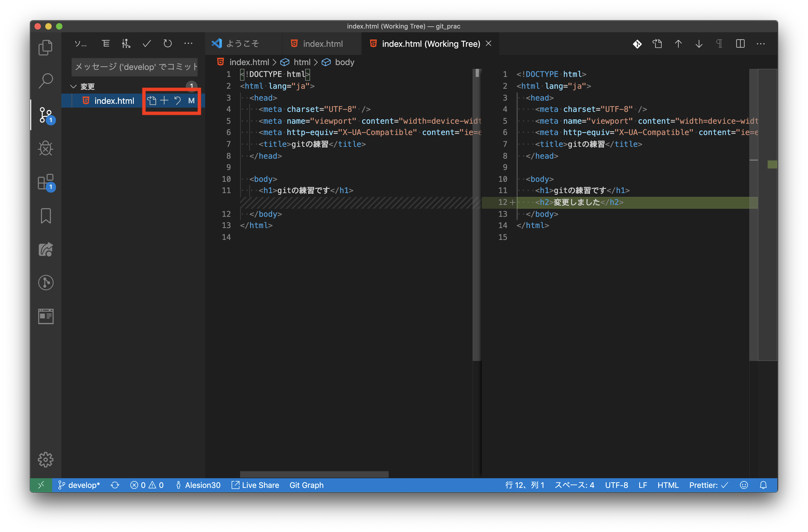The width and height of the screenshot is (808, 532).
Task: Click the GitLens diamond icon in editor toolbar
Action: click(637, 44)
